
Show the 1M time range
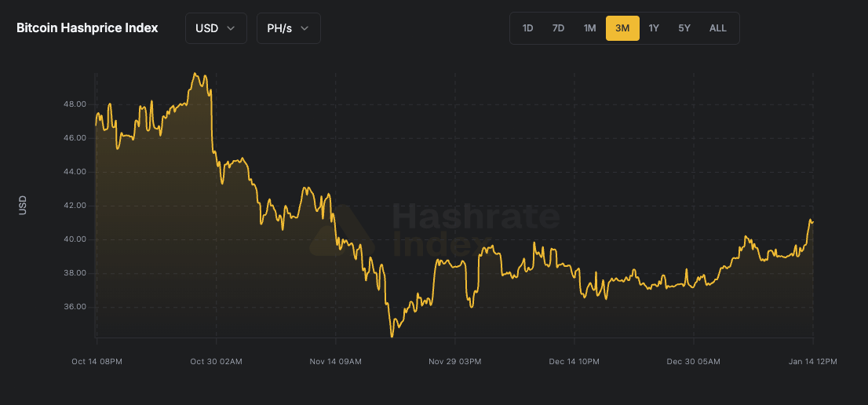tap(589, 28)
